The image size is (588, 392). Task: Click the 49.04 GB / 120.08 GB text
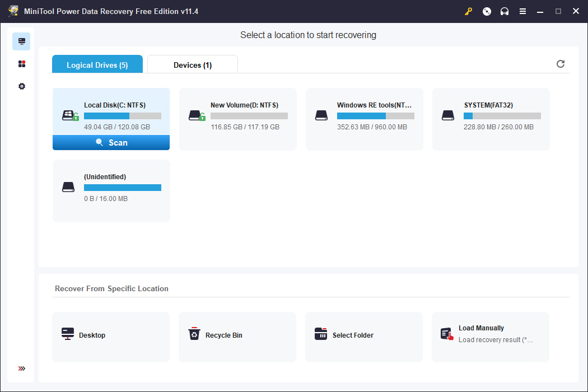click(117, 127)
